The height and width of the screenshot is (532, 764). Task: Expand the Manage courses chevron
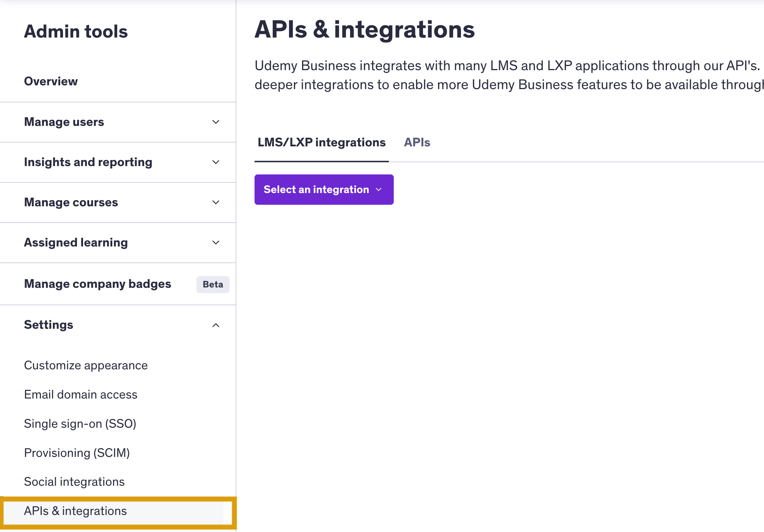(x=216, y=202)
